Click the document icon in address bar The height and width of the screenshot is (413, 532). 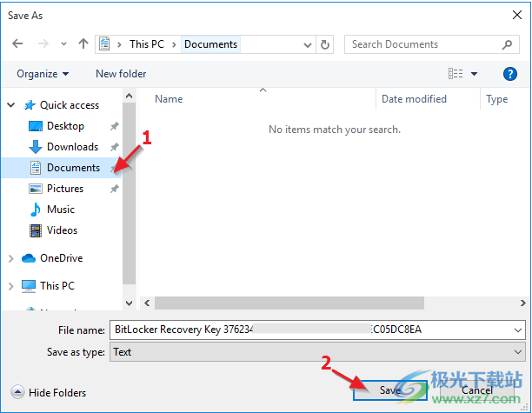pyautogui.click(x=104, y=44)
